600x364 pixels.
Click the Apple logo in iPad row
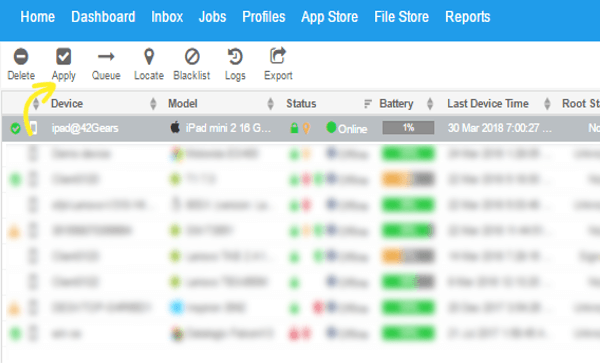click(x=175, y=127)
